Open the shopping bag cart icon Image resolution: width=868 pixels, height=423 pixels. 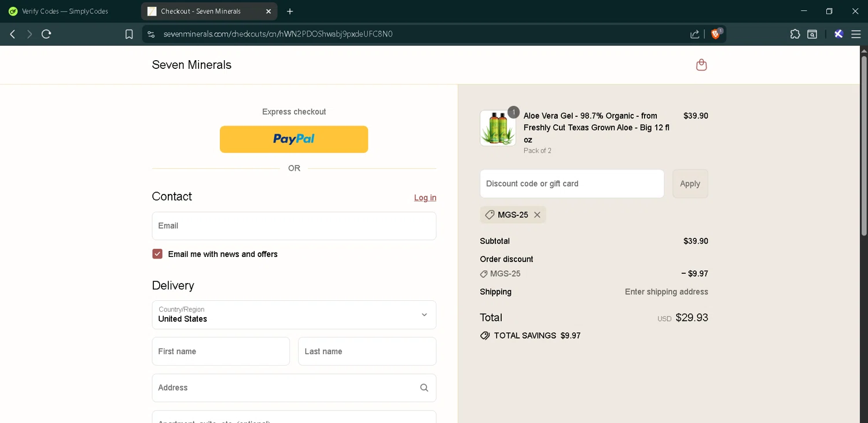click(701, 65)
